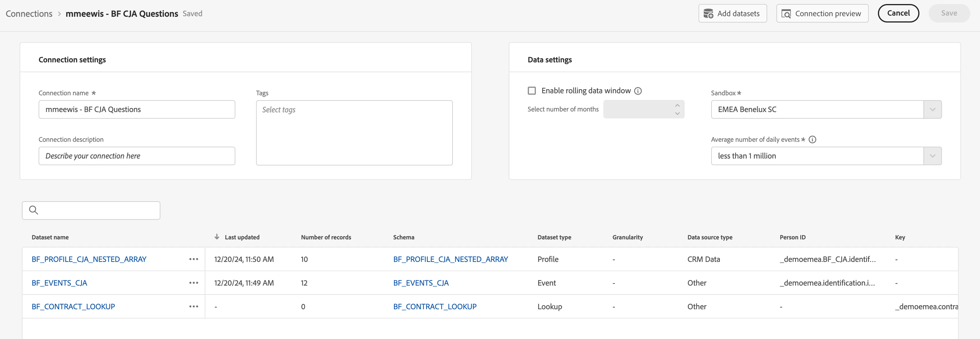Click the Add datasets button

click(x=732, y=13)
